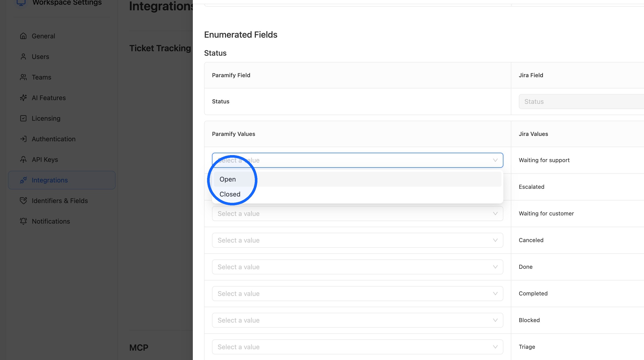Open the Teams settings section

[62, 77]
